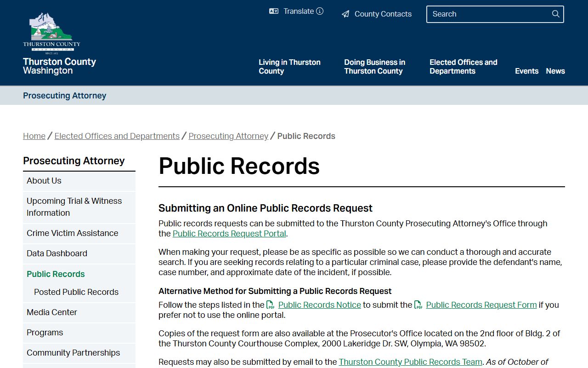588x368 pixels.
Task: Click the Thurston County Washington site title
Action: 59,66
